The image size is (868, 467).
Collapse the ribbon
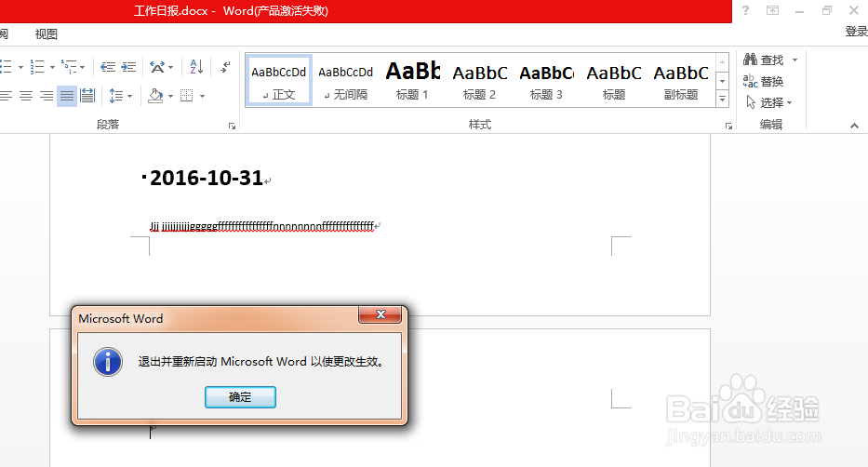point(854,126)
